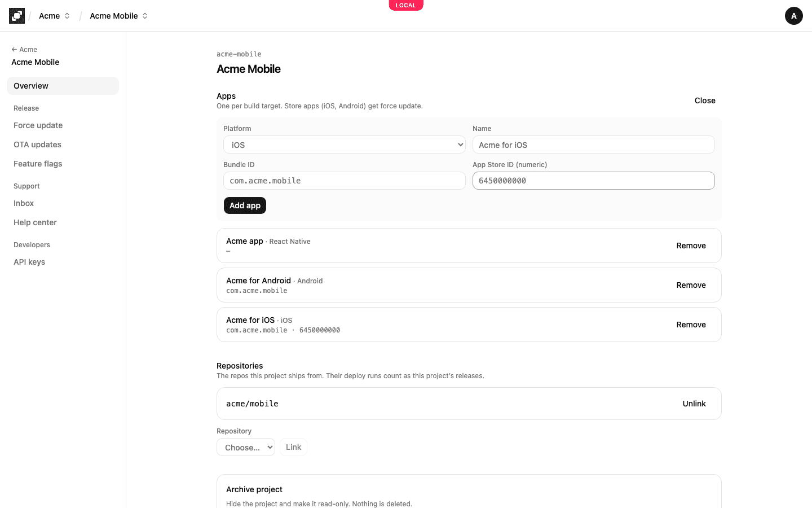Click the app logo icon in header

click(x=17, y=16)
